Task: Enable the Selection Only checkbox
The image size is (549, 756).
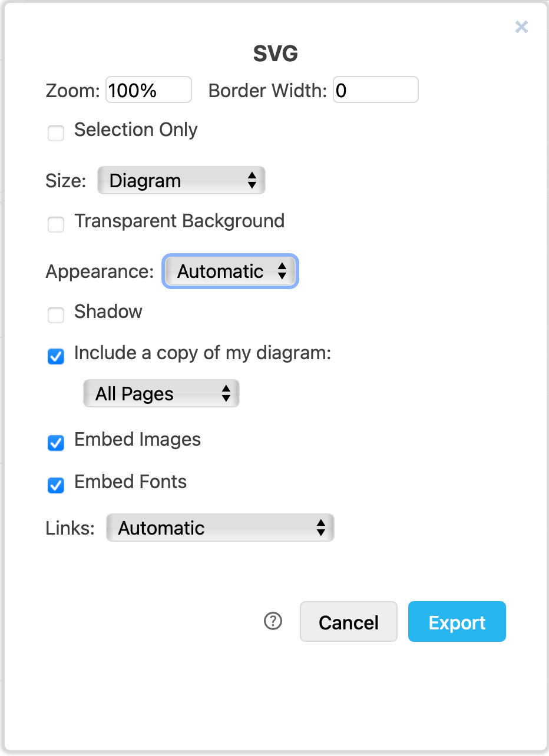Action: [x=55, y=134]
